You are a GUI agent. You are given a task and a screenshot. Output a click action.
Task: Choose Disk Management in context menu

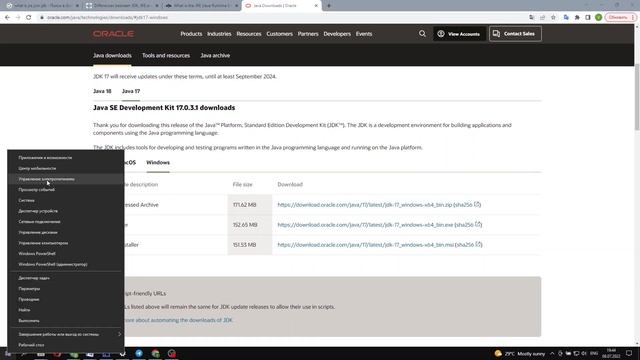65,232
